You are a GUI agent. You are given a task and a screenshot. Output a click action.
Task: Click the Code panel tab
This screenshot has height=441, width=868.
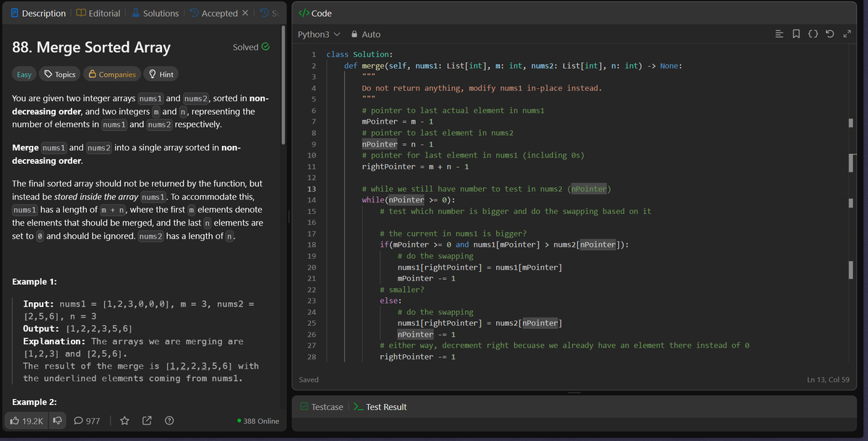pyautogui.click(x=315, y=13)
